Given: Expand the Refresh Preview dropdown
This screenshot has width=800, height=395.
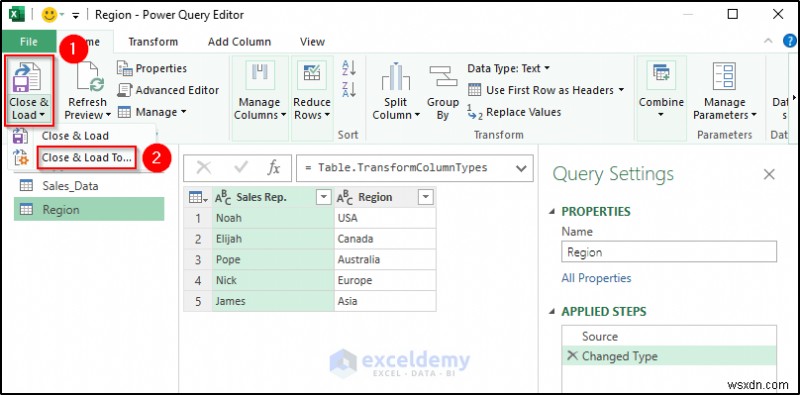Looking at the screenshot, I should 108,115.
